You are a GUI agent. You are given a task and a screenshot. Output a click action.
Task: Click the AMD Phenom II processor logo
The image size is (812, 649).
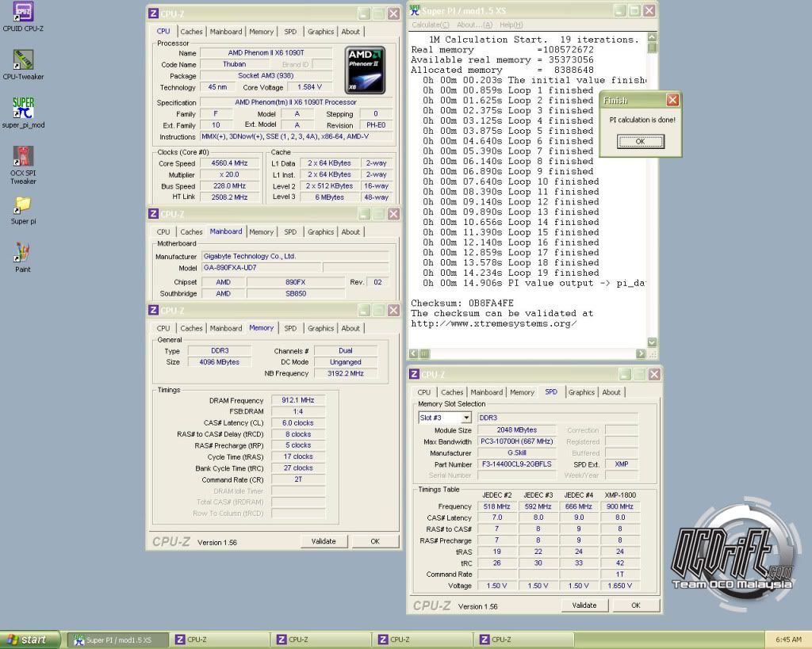click(x=366, y=71)
